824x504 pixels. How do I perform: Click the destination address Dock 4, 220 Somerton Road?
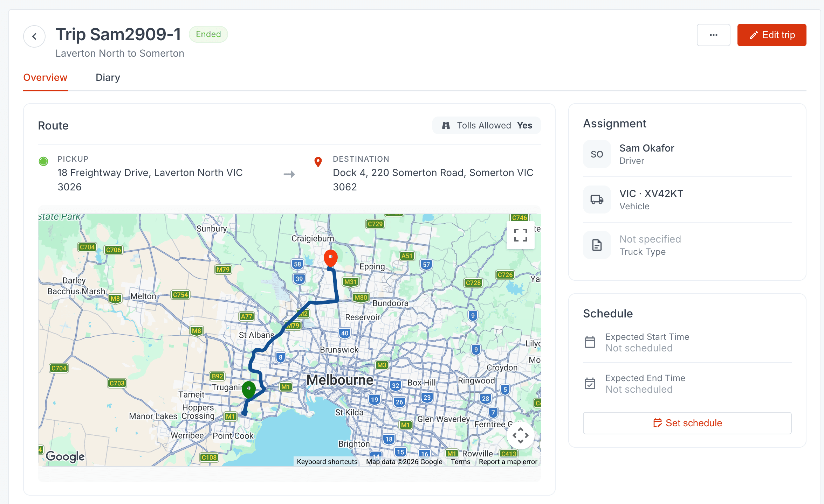coord(433,180)
